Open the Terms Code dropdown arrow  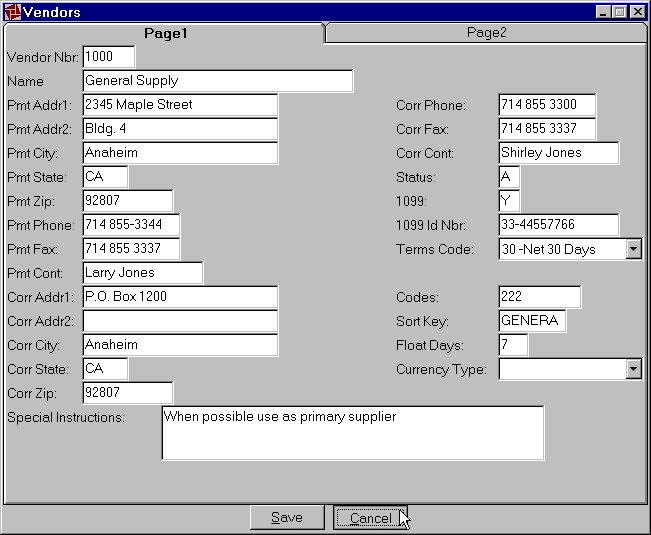(x=633, y=249)
